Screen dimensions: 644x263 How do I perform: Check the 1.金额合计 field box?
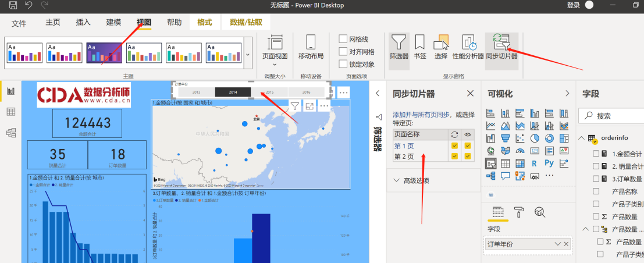coord(596,154)
